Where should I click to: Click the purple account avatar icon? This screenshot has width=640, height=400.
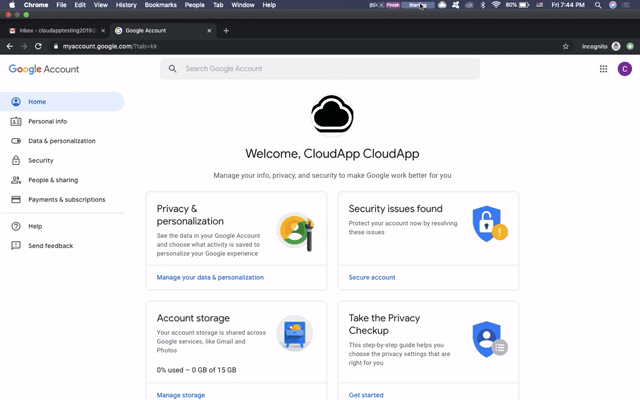625,69
